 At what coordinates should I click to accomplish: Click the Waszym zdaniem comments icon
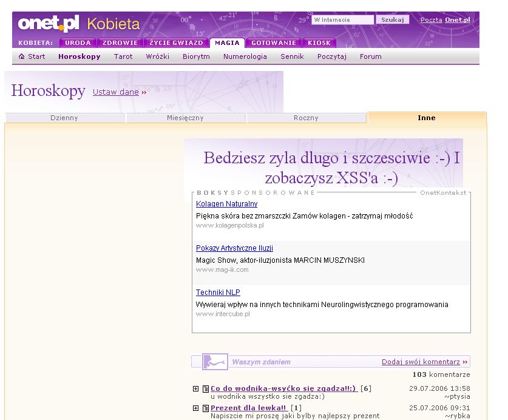pos(215,362)
